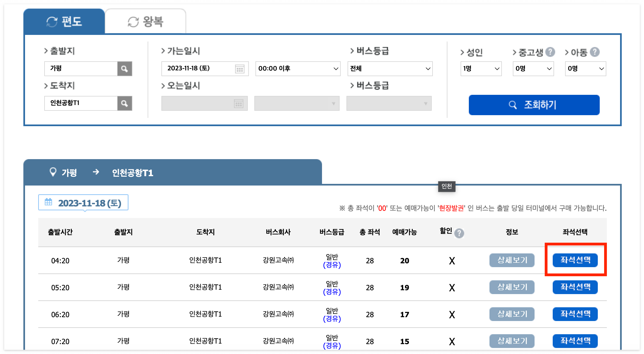644x354 pixels.
Task: Open 상세보기 for the 05:20 bus
Action: [x=512, y=287]
